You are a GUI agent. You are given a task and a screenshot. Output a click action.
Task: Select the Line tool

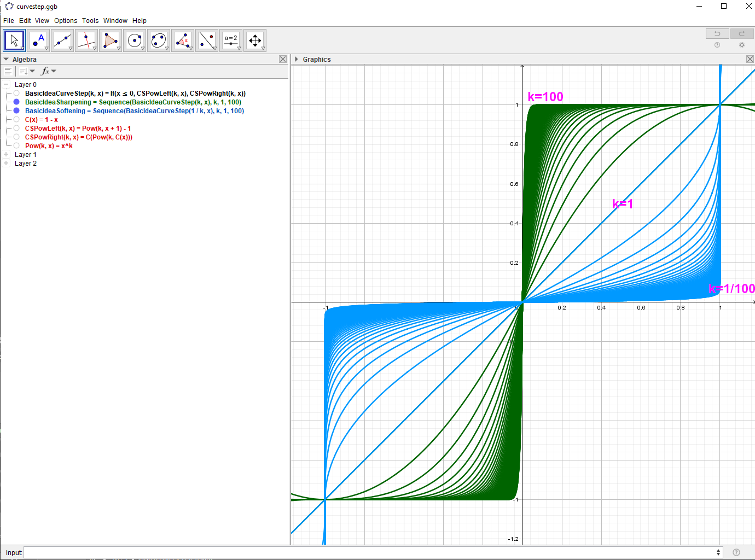(62, 40)
